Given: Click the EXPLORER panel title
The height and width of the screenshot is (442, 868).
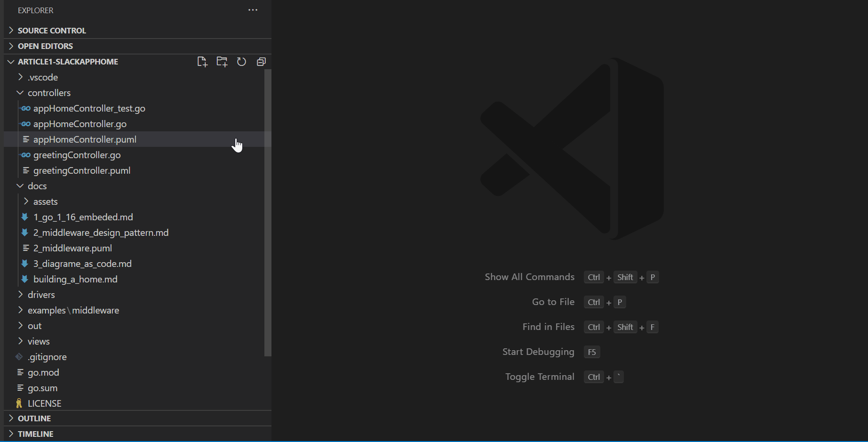Looking at the screenshot, I should click(x=36, y=10).
